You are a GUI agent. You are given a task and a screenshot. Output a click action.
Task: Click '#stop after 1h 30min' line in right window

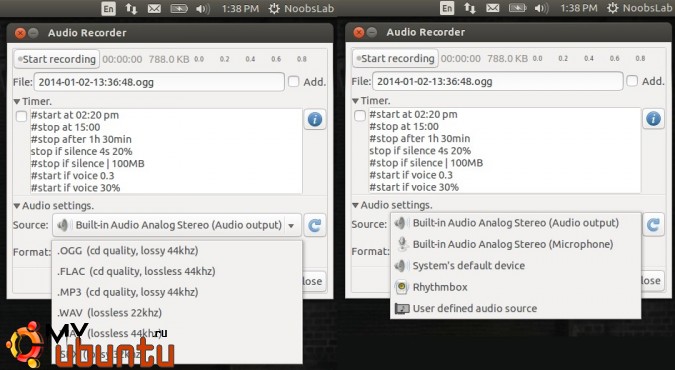[419, 139]
